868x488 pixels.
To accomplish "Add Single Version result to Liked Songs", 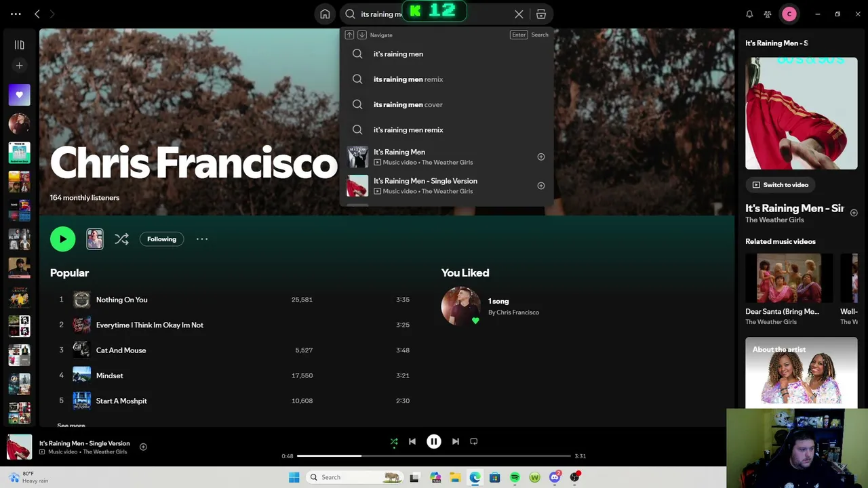I will (x=541, y=186).
